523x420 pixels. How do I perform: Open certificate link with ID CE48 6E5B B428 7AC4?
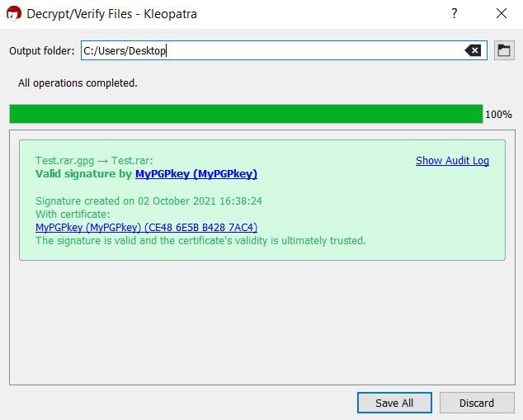pos(147,228)
